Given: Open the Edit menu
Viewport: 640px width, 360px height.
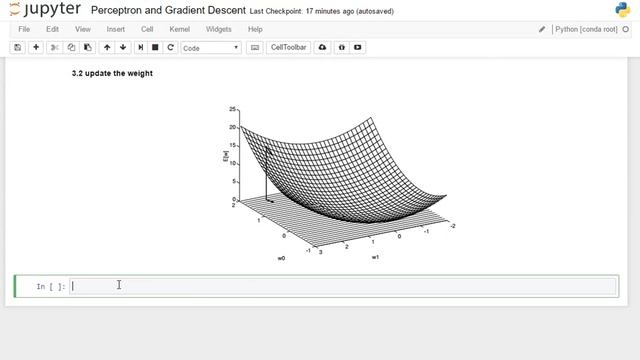Looking at the screenshot, I should (x=52, y=29).
